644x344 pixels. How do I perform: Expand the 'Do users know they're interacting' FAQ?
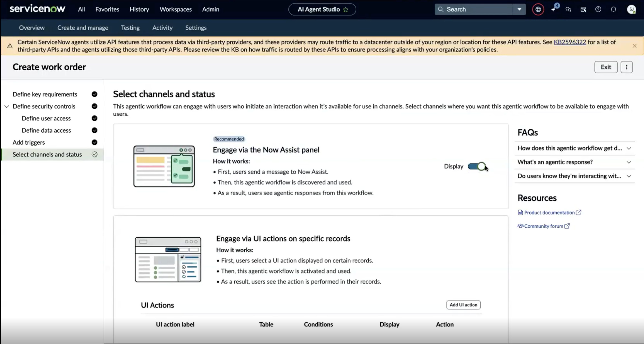[574, 176]
